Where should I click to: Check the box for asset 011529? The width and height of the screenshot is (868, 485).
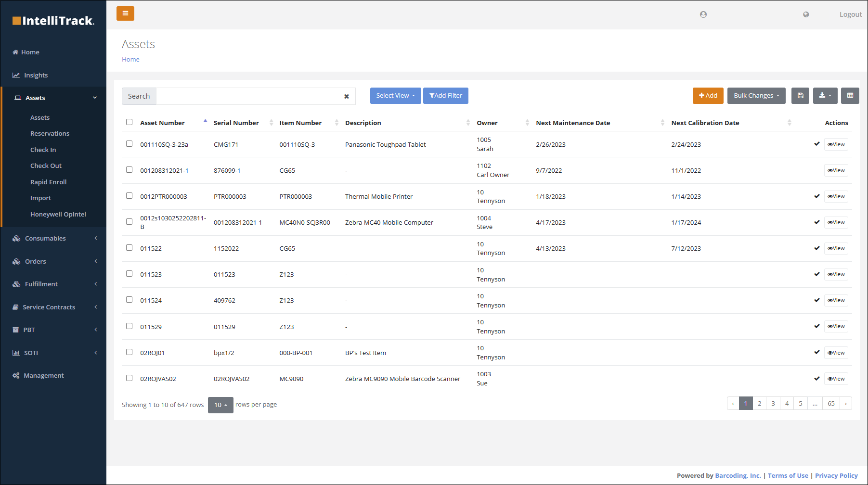pyautogui.click(x=129, y=326)
